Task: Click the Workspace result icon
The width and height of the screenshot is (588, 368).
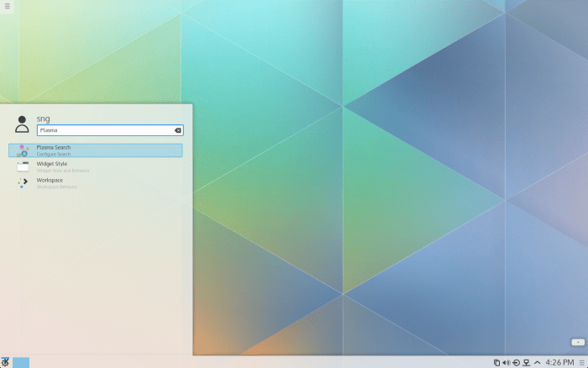Action: tap(23, 182)
